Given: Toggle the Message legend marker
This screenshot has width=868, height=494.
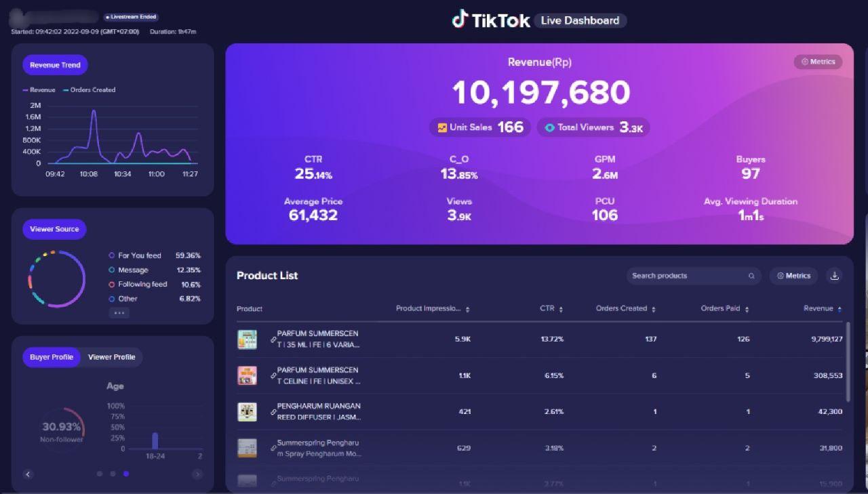Looking at the screenshot, I should [x=112, y=270].
